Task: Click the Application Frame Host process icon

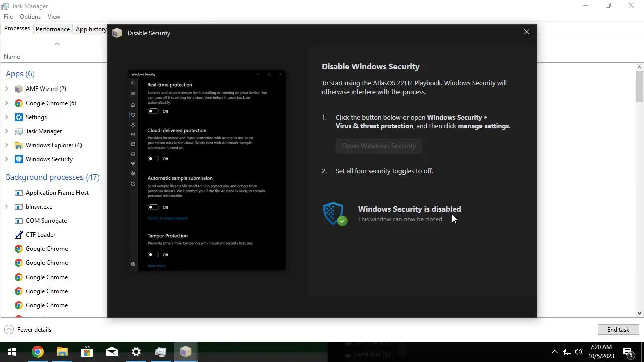Action: tap(19, 193)
